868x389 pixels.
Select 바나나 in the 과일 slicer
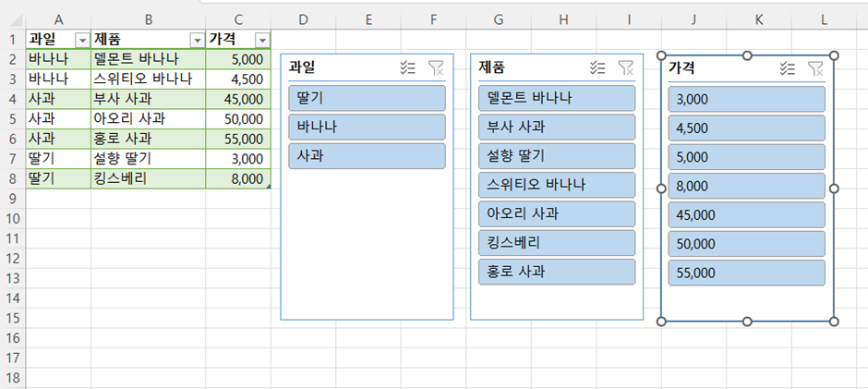click(367, 127)
